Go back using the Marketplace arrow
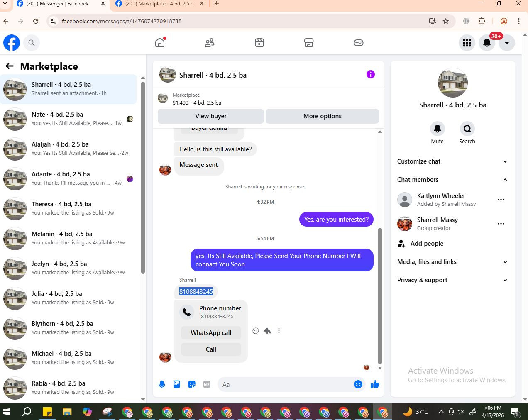 pyautogui.click(x=10, y=66)
